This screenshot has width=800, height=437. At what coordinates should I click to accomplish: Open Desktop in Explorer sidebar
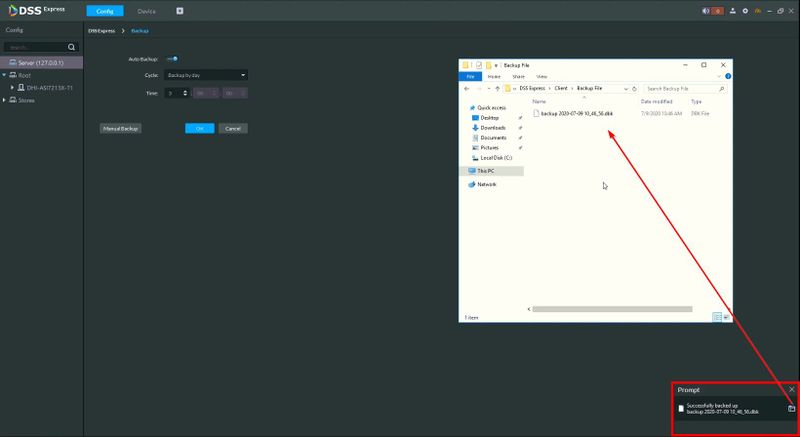pos(489,118)
